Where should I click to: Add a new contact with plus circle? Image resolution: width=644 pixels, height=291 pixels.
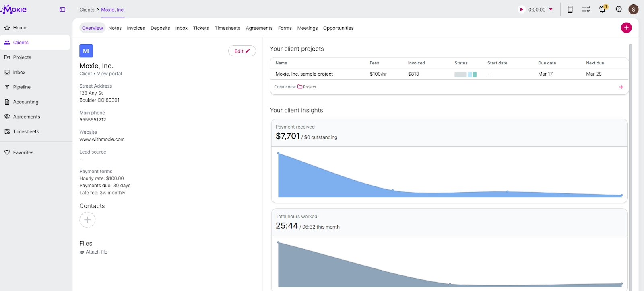[x=87, y=220]
